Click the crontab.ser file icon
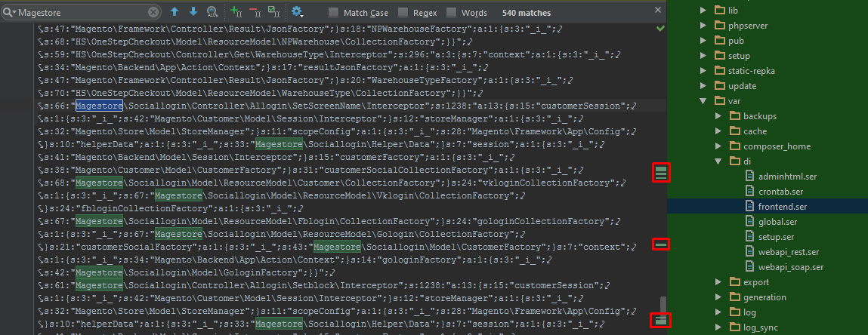 [x=750, y=192]
